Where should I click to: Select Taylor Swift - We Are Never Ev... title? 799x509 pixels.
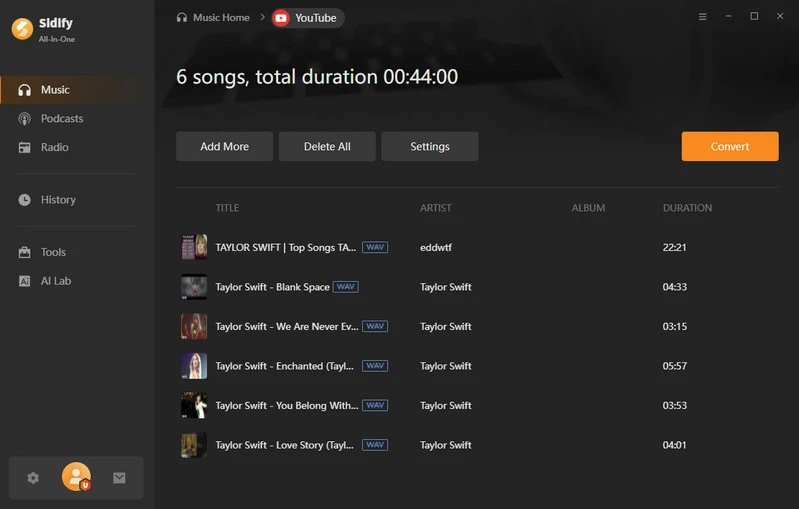(x=287, y=327)
